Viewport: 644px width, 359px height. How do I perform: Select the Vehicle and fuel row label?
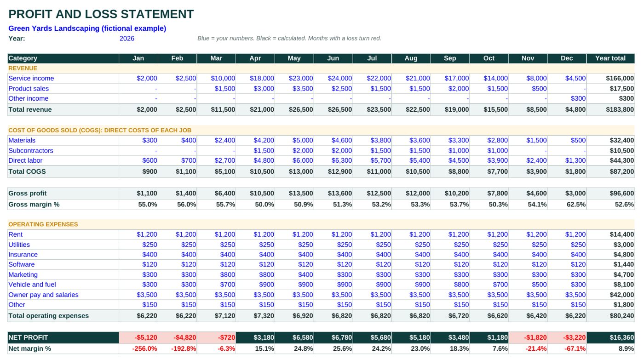32,285
